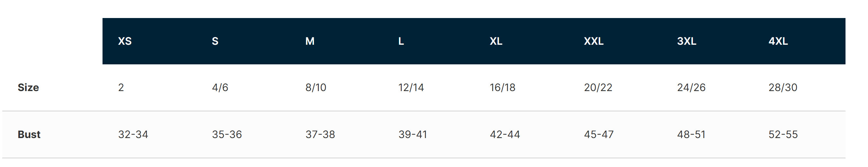Select the L column header
This screenshot has width=868, height=167.
tap(401, 41)
